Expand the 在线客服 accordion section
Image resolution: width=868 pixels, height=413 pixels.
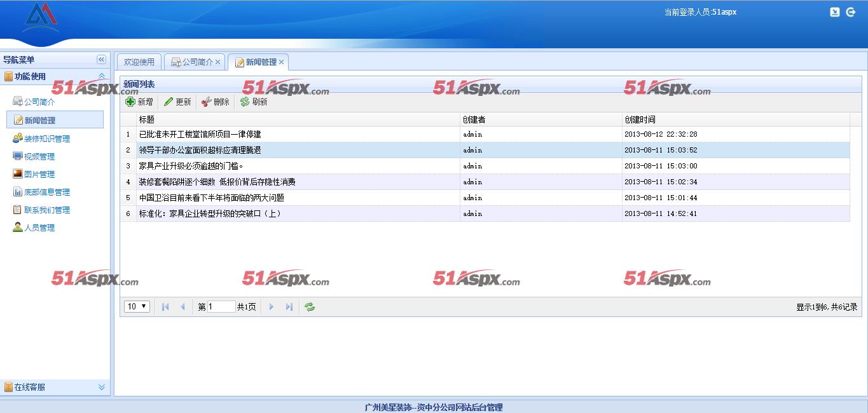point(101,387)
